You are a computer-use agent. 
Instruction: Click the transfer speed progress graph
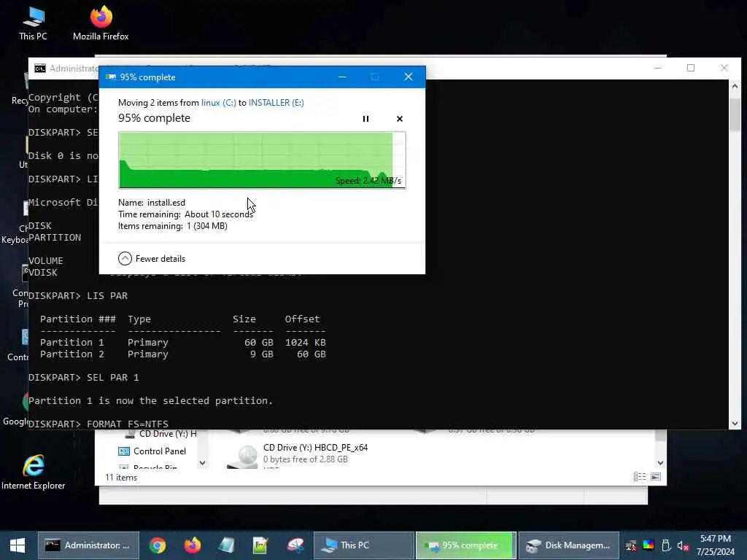pos(262,160)
